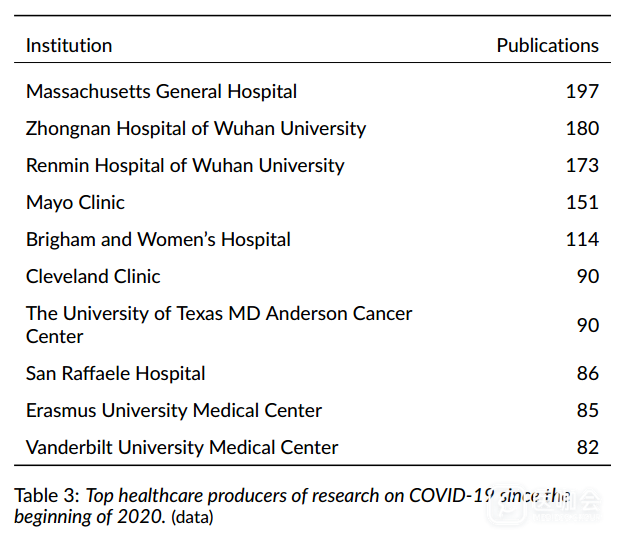Click the publication count 114
The height and width of the screenshot is (539, 620).
(x=582, y=239)
